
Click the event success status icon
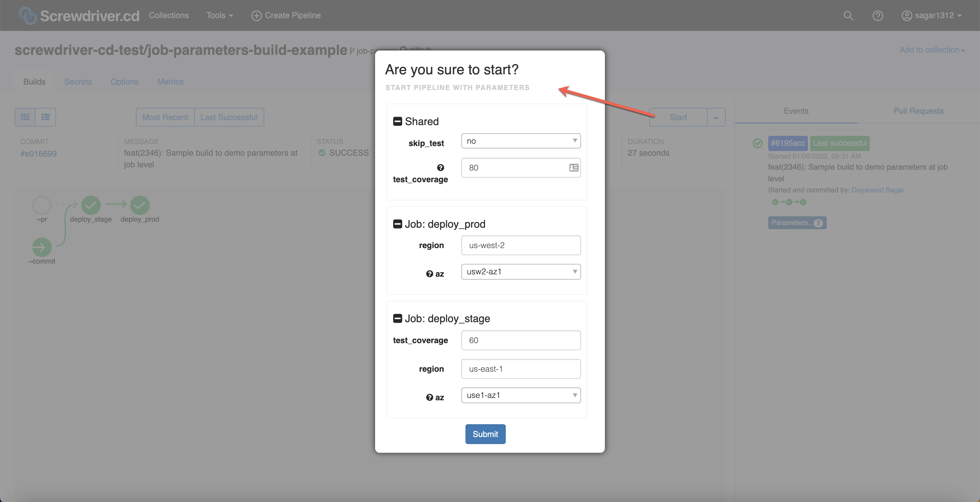(x=757, y=143)
